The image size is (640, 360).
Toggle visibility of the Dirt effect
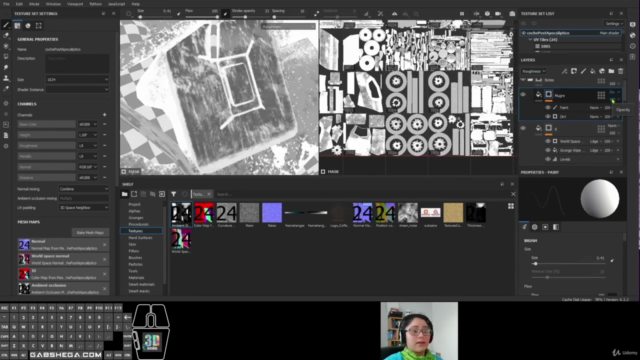pos(548,117)
